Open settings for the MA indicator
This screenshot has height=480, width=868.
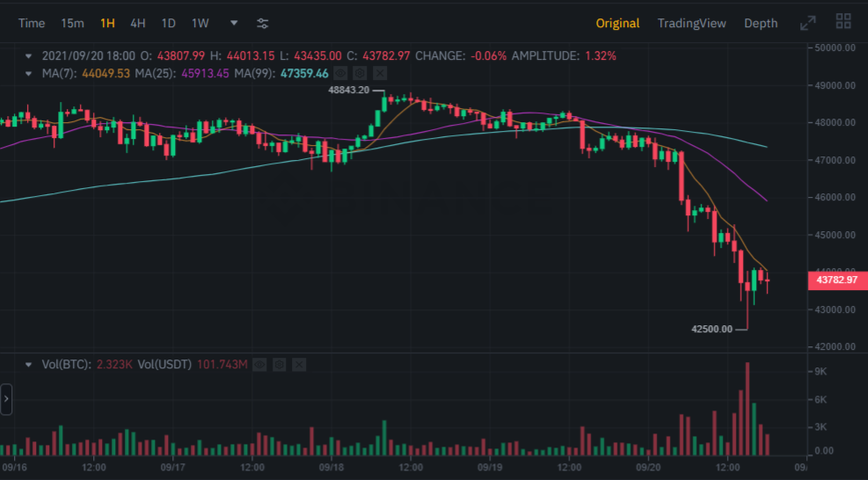360,73
